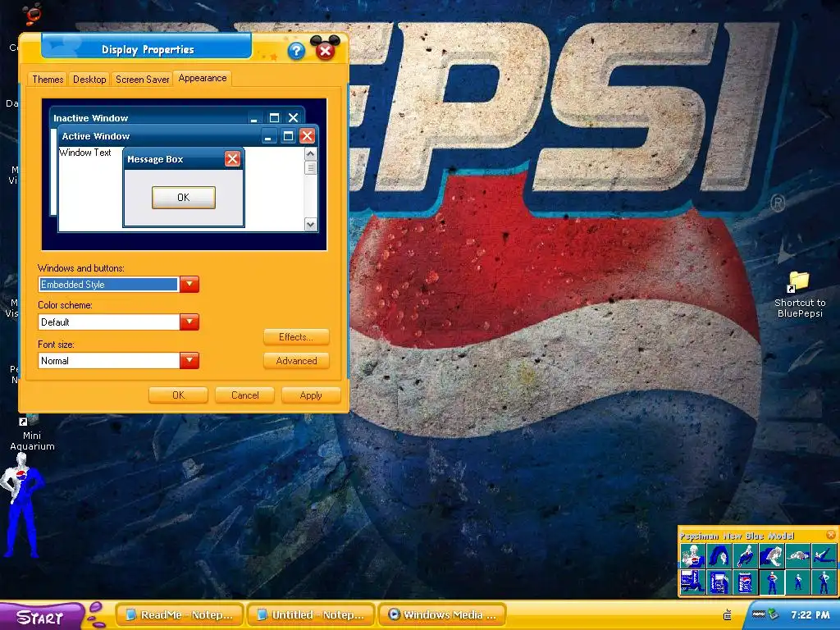
Task: Switch to Windows Media taskbar button
Action: pyautogui.click(x=442, y=615)
